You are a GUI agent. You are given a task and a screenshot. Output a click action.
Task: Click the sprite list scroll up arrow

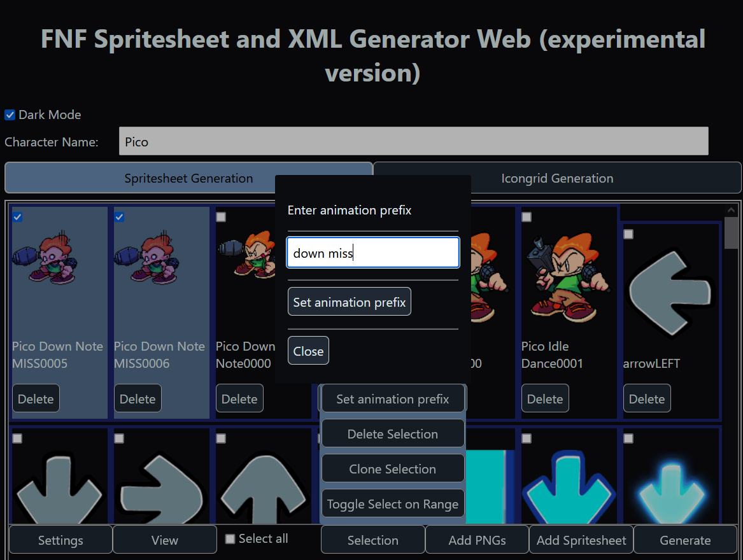click(731, 209)
